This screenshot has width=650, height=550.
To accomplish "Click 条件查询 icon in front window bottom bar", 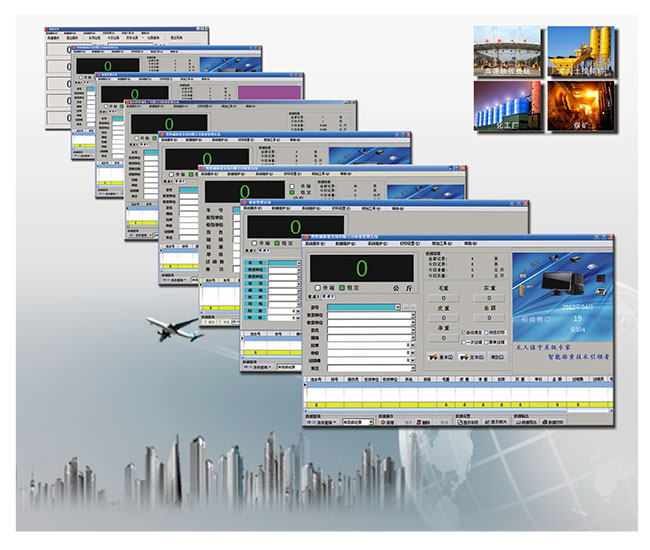I will [310, 422].
